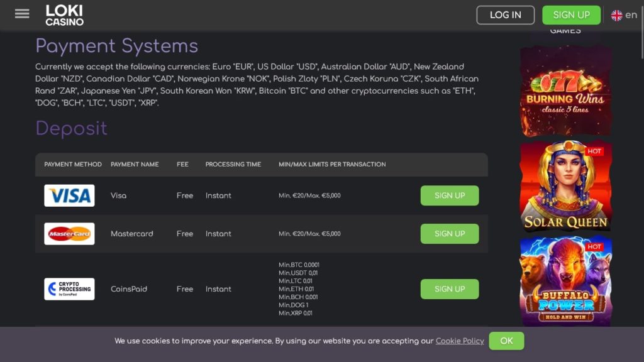The width and height of the screenshot is (644, 362).
Task: Accept cookies with the OK button
Action: pos(506,341)
